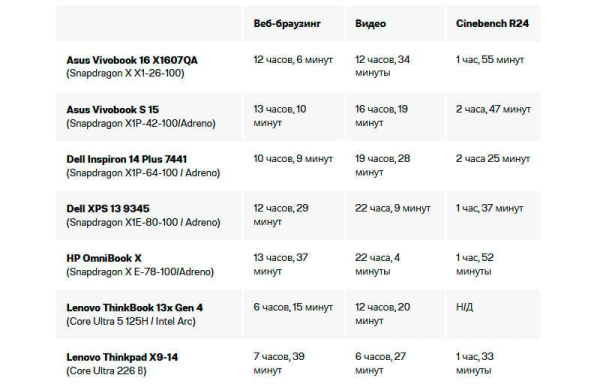Select the 13 часов, 37 минут browsing cell

point(280,264)
